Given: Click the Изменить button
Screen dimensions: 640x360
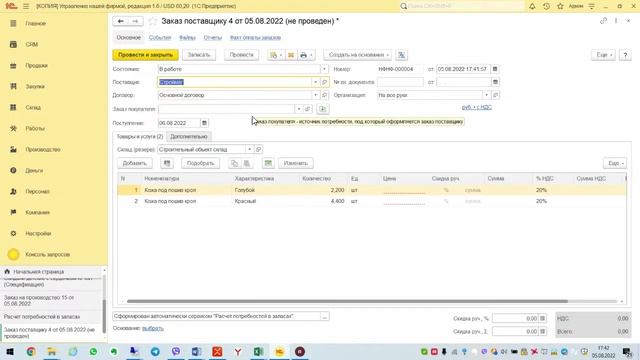Looking at the screenshot, I should click(296, 163).
